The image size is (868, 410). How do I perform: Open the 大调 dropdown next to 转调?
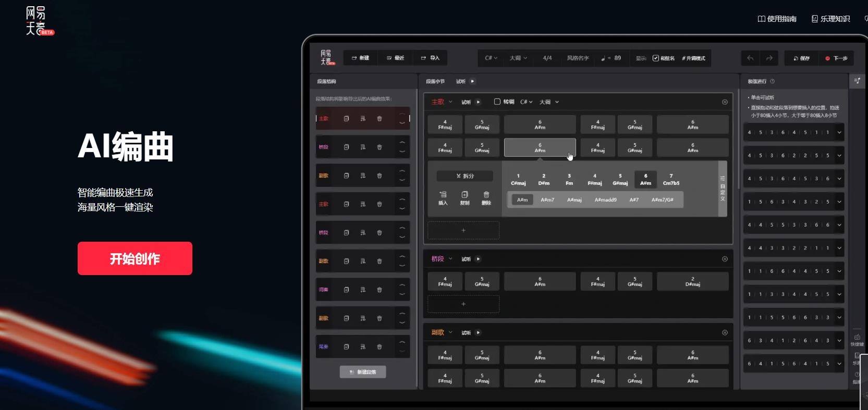point(549,102)
